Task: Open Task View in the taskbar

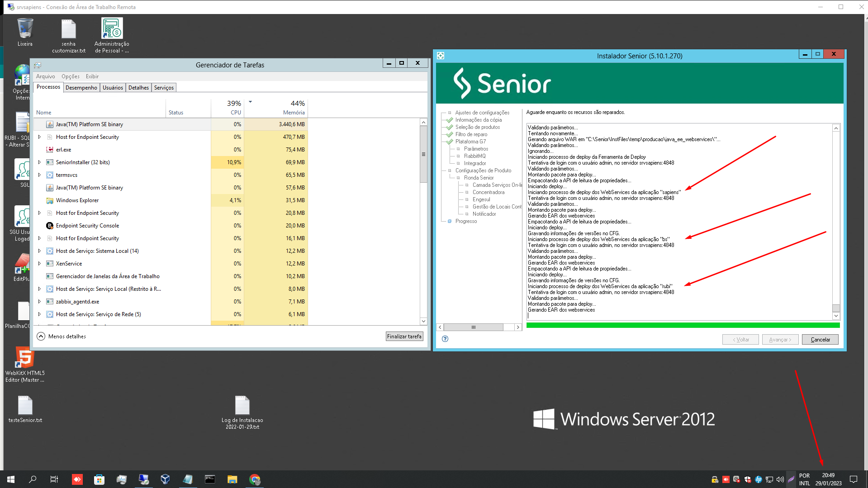Action: coord(54,479)
